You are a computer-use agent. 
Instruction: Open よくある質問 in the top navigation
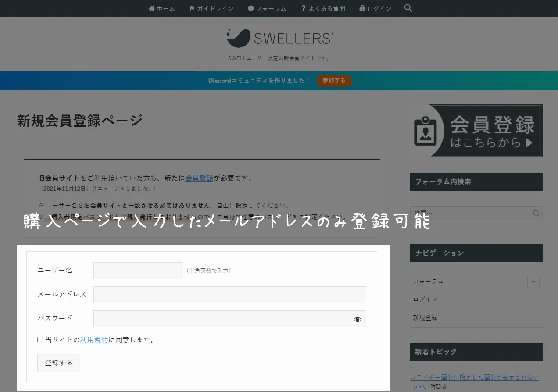pyautogui.click(x=323, y=8)
